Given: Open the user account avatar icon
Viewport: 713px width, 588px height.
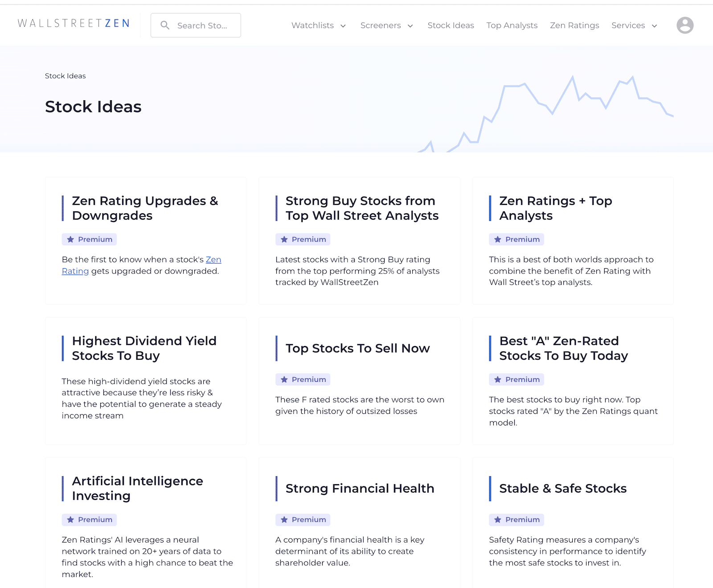Looking at the screenshot, I should [x=684, y=25].
